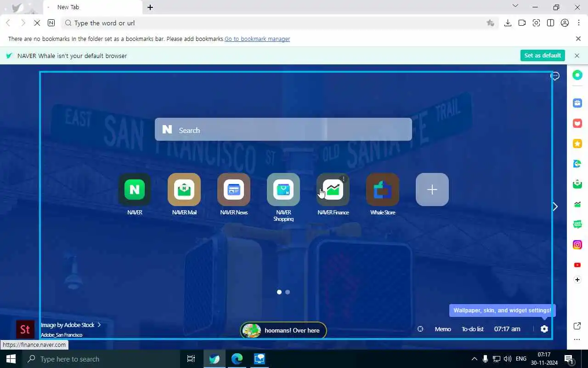Open the tab search dropdown chevron
The image size is (588, 368).
(515, 6)
